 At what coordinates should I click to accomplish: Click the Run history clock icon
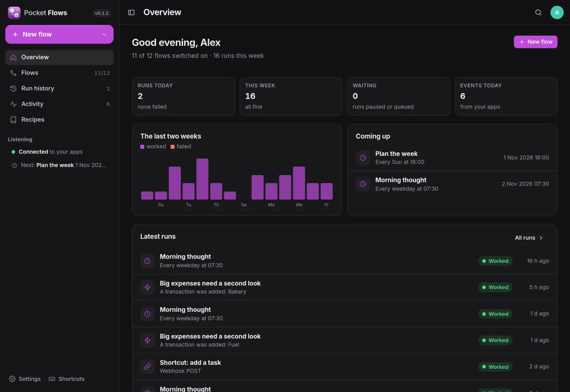14,88
